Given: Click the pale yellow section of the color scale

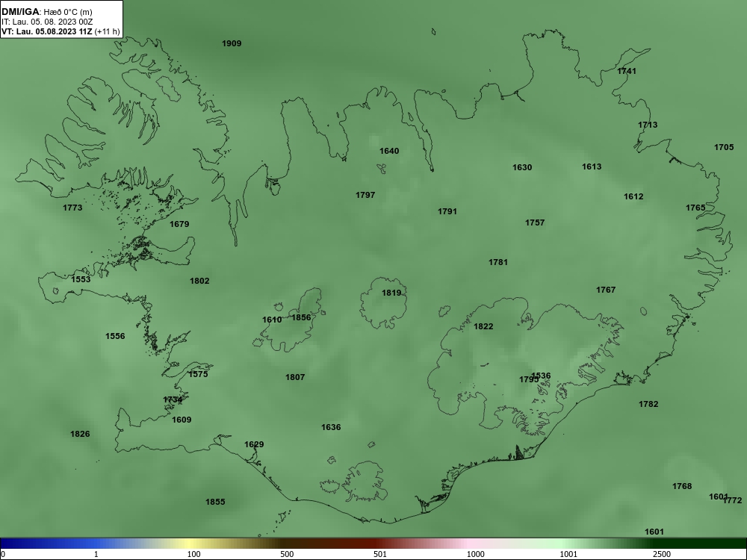Looking at the screenshot, I should tap(190, 544).
